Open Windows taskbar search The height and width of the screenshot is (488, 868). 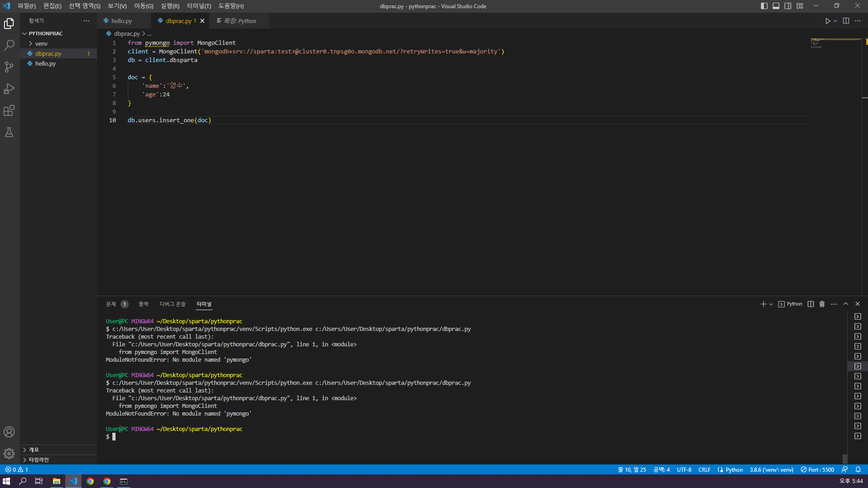23,481
